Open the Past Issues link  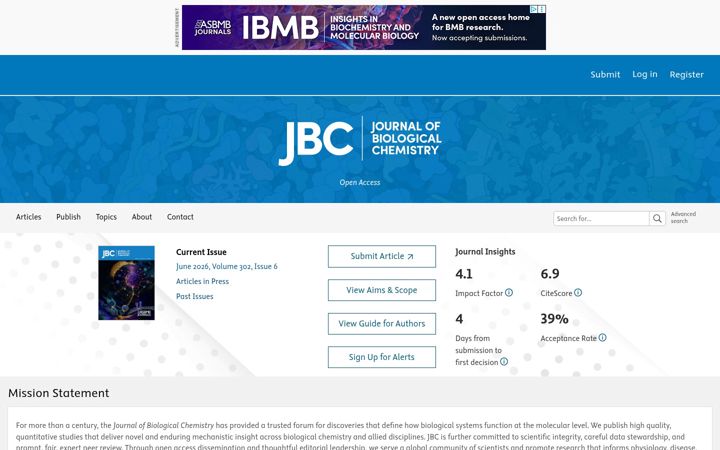pyautogui.click(x=195, y=297)
